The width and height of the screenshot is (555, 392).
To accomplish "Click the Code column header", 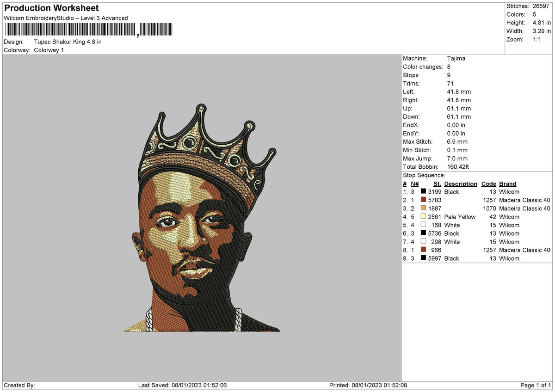I will point(489,184).
